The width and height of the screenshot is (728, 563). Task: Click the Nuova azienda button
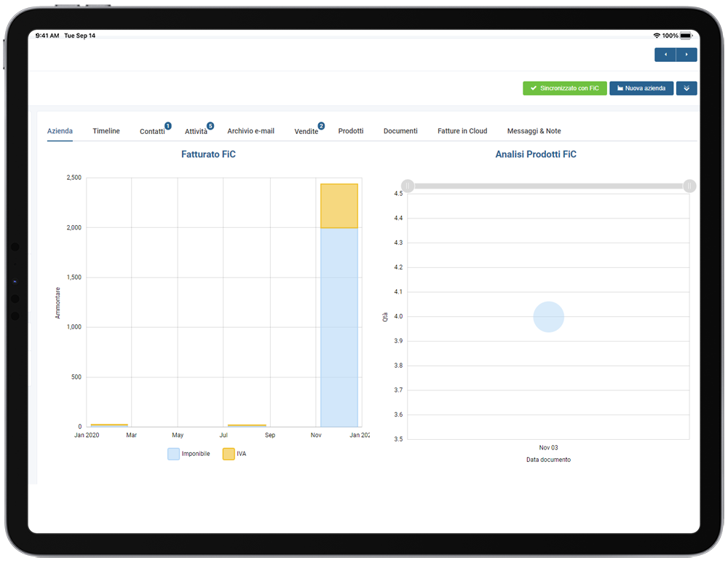tap(641, 88)
